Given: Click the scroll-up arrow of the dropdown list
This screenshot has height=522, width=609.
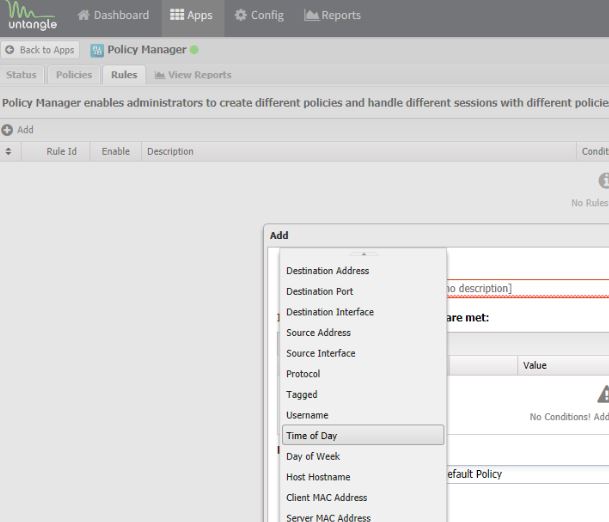Looking at the screenshot, I should click(x=364, y=254).
